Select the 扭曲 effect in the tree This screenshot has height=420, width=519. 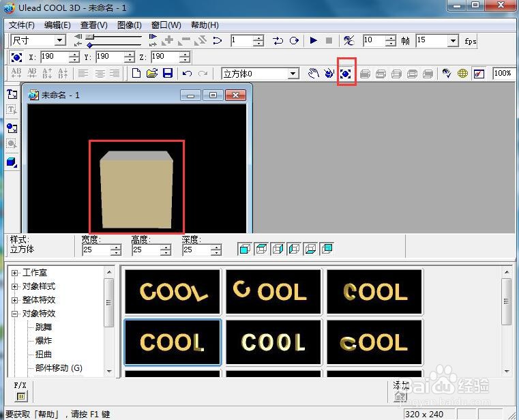pyautogui.click(x=44, y=354)
